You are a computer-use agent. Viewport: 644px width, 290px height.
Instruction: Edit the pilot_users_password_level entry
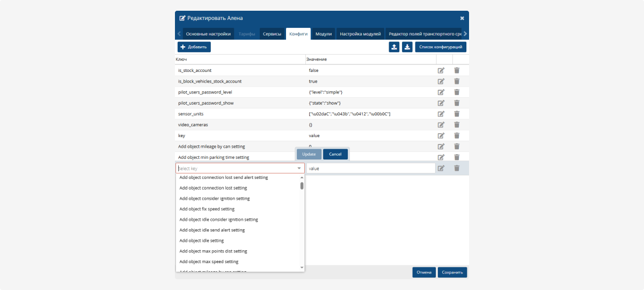tap(441, 92)
